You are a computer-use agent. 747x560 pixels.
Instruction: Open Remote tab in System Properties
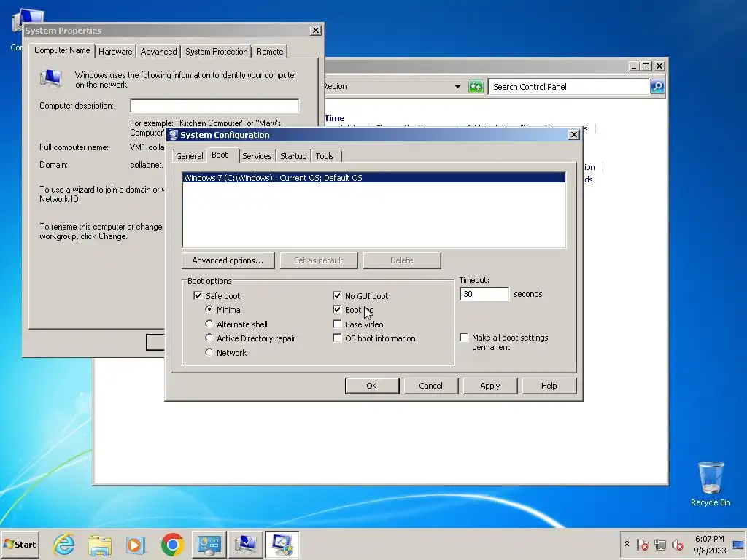click(270, 52)
